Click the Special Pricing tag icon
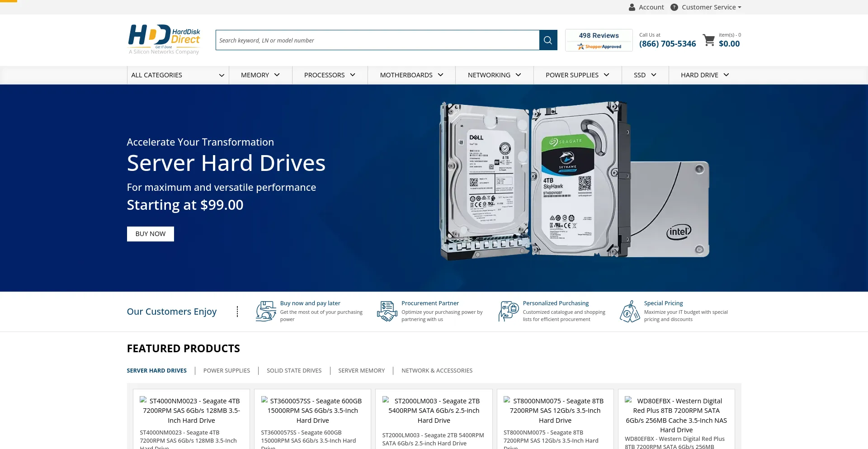868x449 pixels. tap(630, 311)
